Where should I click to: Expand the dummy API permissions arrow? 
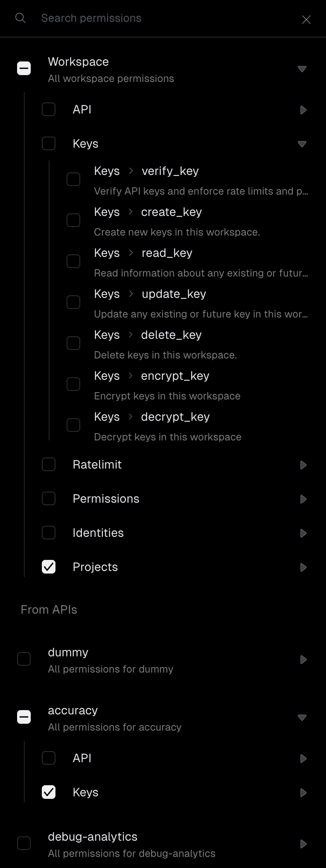[303, 660]
